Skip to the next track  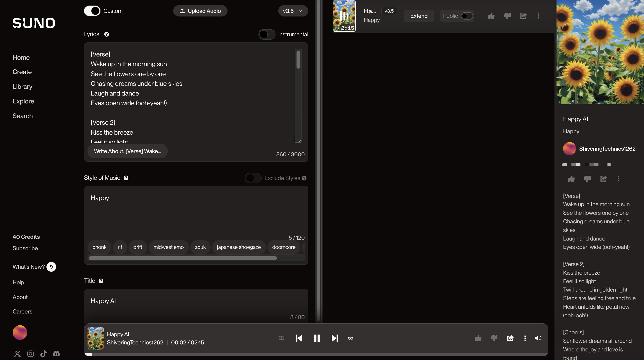334,338
